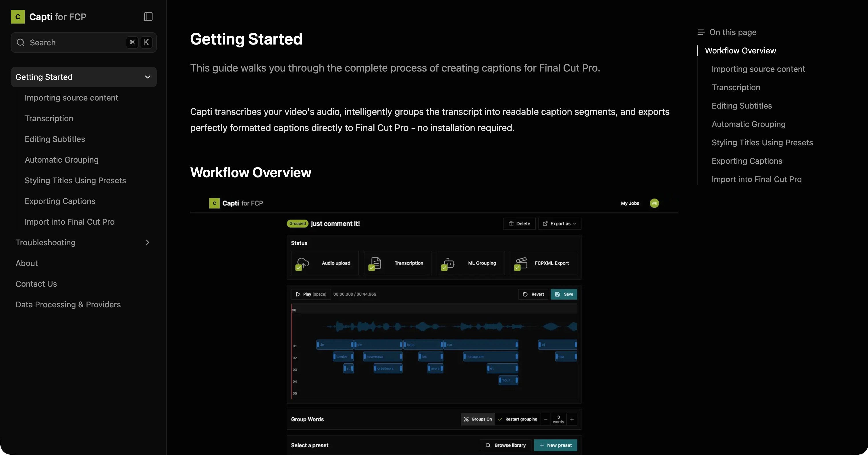The image size is (868, 455).
Task: Expand the Troubleshooting section
Action: click(147, 242)
